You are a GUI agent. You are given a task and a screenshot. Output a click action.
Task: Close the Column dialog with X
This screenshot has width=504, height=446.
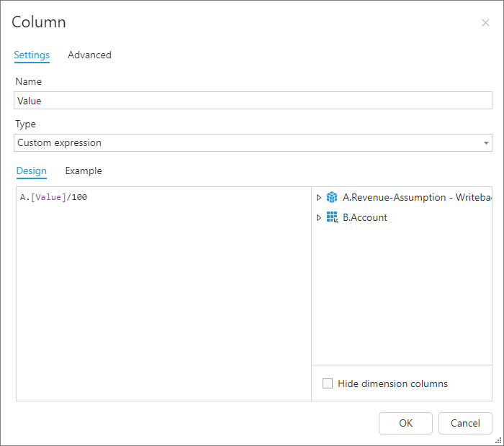point(485,23)
